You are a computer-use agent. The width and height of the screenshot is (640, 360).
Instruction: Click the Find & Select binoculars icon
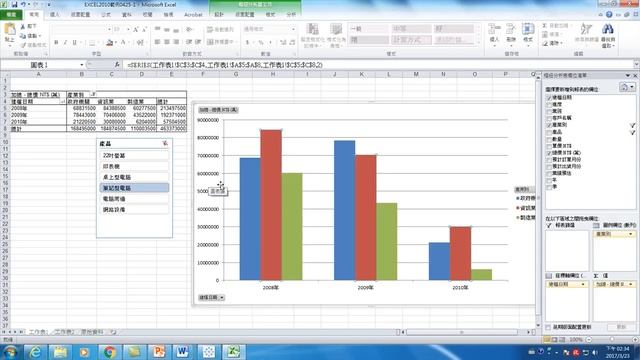click(x=608, y=29)
